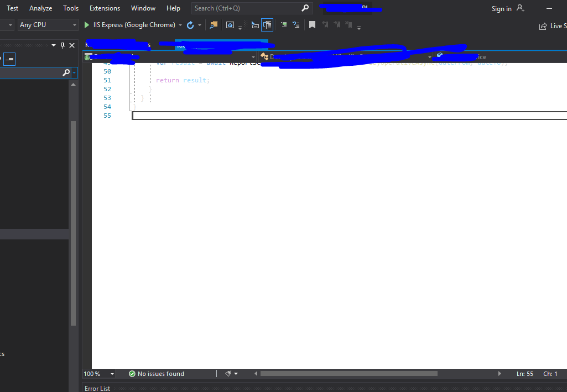
Task: Jump to the next bookmark
Action: tap(337, 25)
